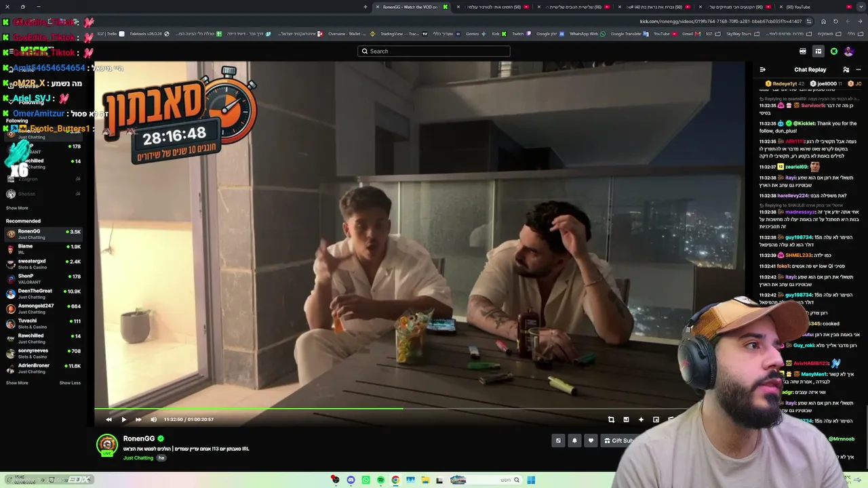Click the square button left of the bell

(x=558, y=441)
